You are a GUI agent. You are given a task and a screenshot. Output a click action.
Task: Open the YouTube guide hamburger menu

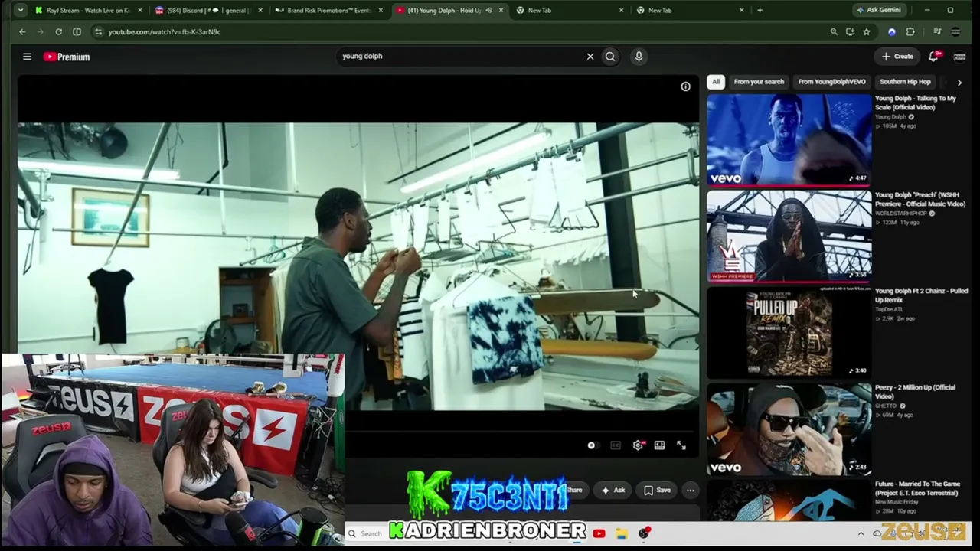(x=27, y=57)
